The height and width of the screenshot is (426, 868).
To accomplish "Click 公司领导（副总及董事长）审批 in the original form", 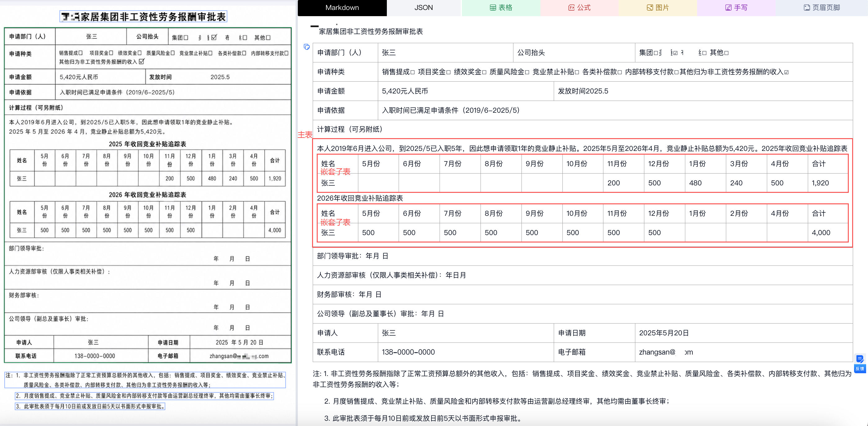I will pyautogui.click(x=48, y=319).
